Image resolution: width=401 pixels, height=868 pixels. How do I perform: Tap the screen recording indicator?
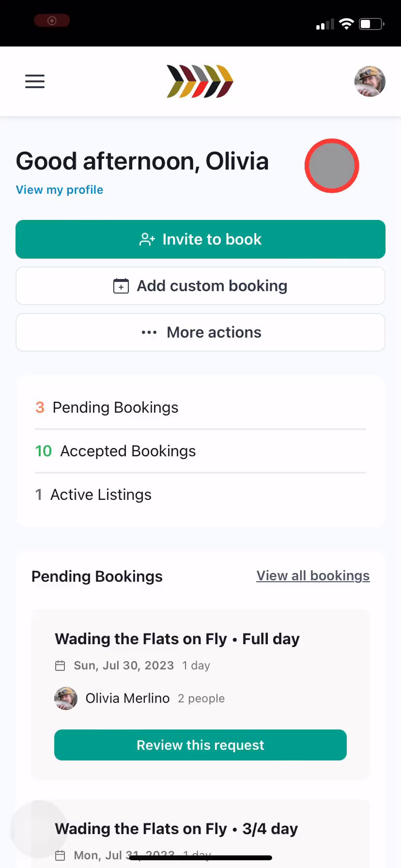(x=52, y=21)
